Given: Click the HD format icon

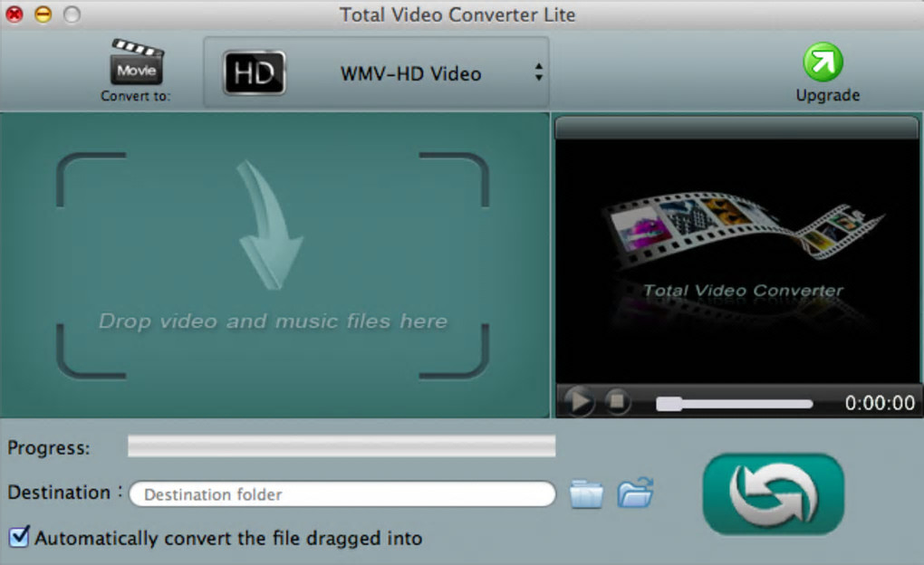Looking at the screenshot, I should [254, 73].
